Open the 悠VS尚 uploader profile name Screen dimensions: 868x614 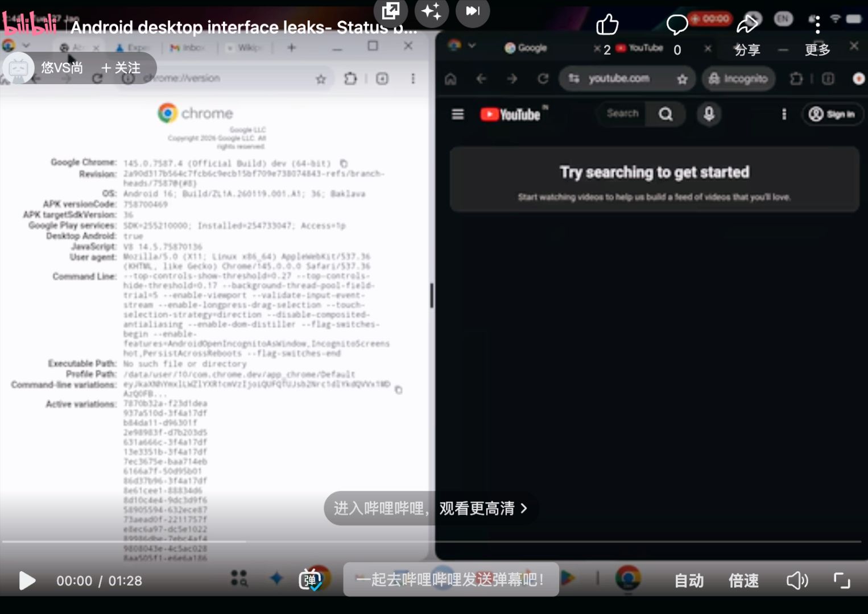[62, 68]
